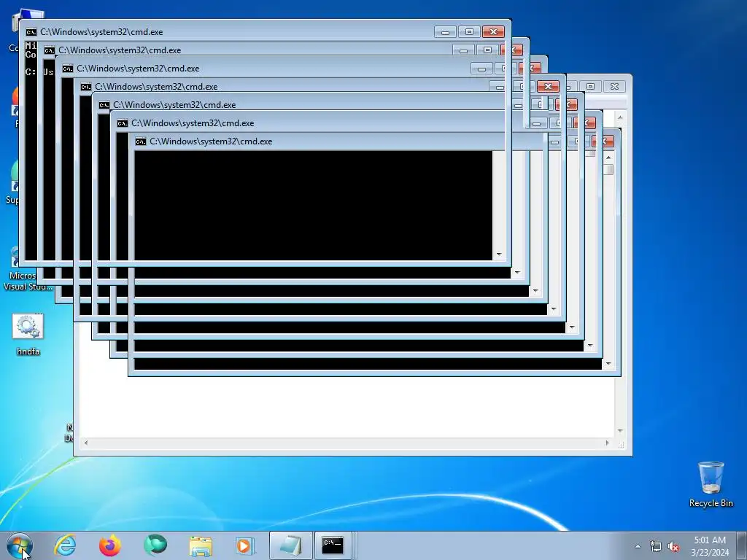Click Notepad vertical scrollbar down arrow

point(620,431)
